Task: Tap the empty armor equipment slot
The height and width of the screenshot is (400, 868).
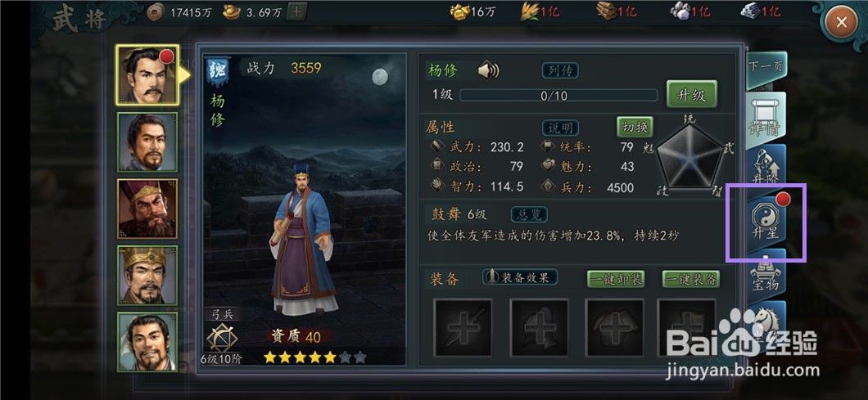Action: pos(614,327)
